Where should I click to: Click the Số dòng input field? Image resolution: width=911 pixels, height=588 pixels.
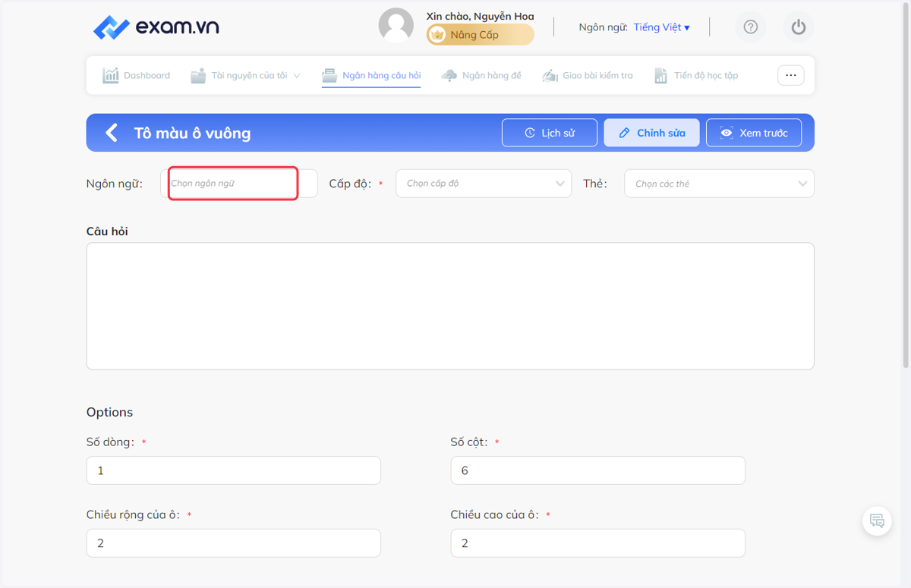click(x=234, y=470)
